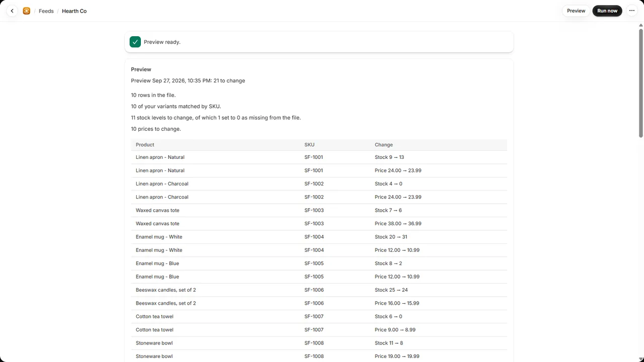This screenshot has width=644, height=362.
Task: Select the 'Stock 9 → 13' cell
Action: 389,157
